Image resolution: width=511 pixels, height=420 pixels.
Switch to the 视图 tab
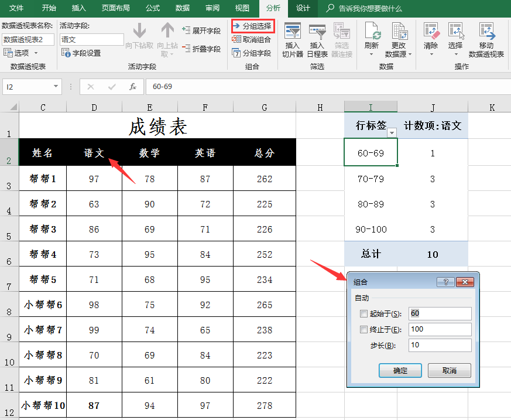pos(242,8)
